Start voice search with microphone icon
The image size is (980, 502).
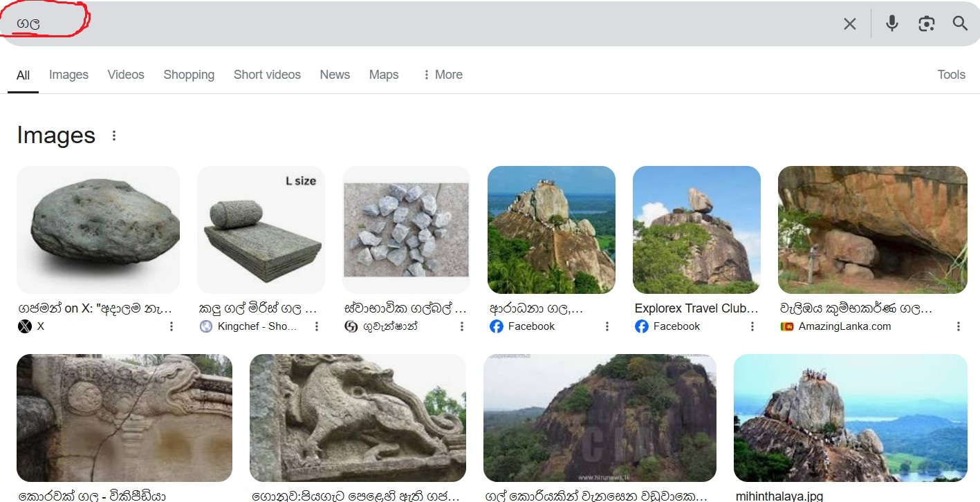point(892,24)
